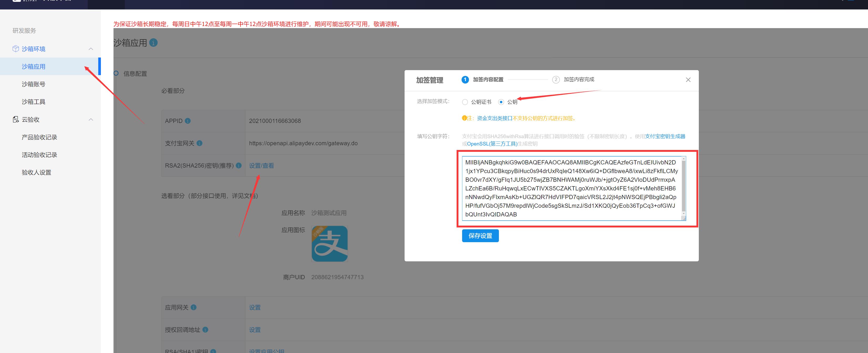The image size is (868, 353).
Task: Click 设置 link for 授权回调地址
Action: coord(255,330)
